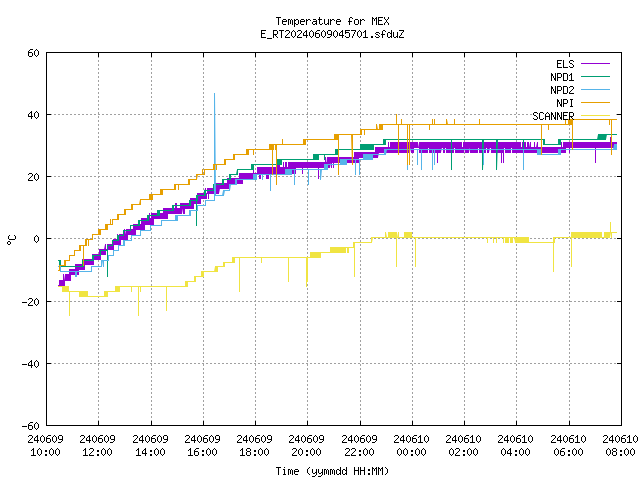
Task: Click the green NPD1 legend line sample
Action: click(x=595, y=76)
